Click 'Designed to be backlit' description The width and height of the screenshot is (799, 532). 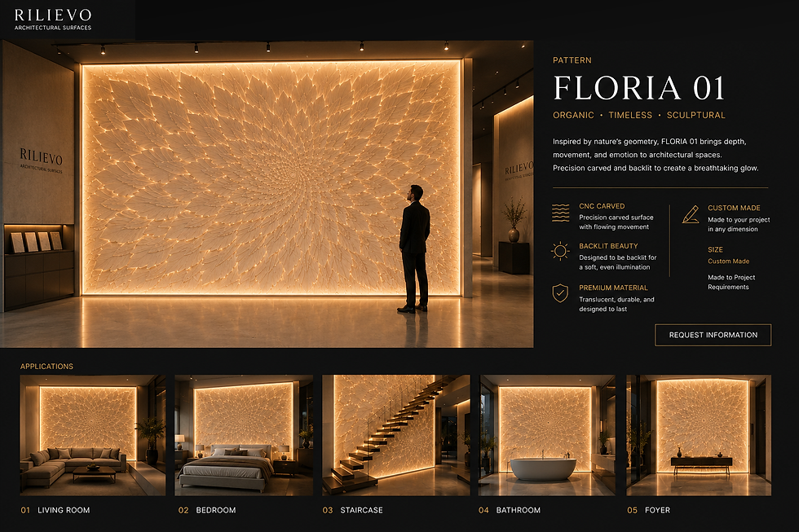pos(618,262)
